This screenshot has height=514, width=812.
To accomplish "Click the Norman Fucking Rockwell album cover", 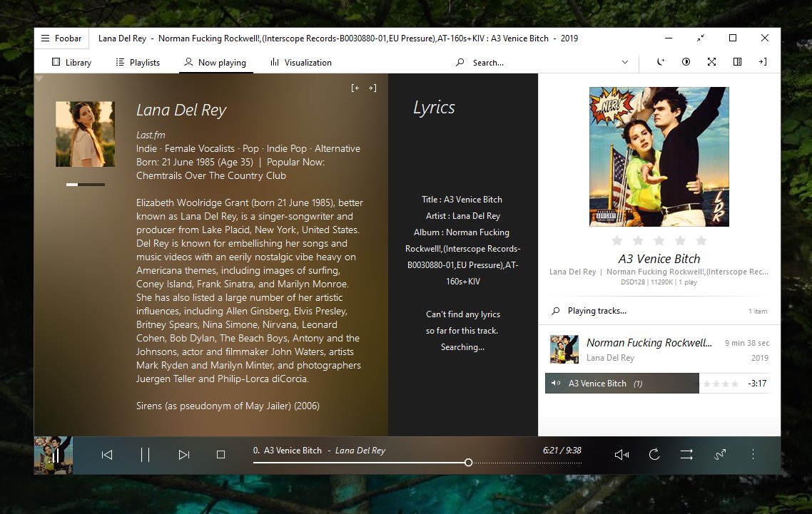I will (x=659, y=157).
